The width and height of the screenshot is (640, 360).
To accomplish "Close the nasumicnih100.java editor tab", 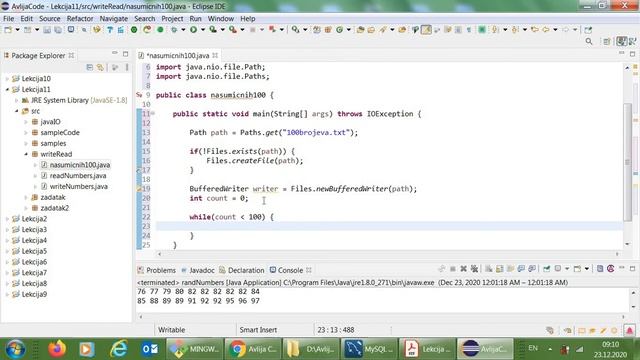I will [215, 55].
